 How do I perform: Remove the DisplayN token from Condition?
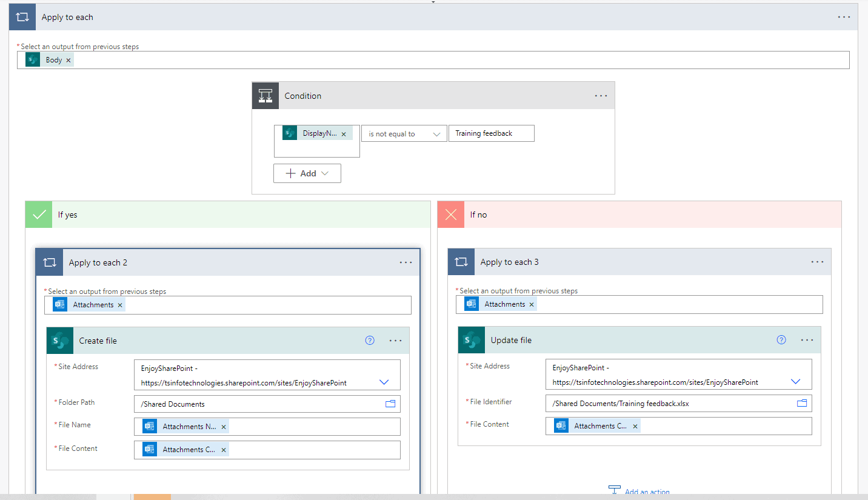coord(344,133)
